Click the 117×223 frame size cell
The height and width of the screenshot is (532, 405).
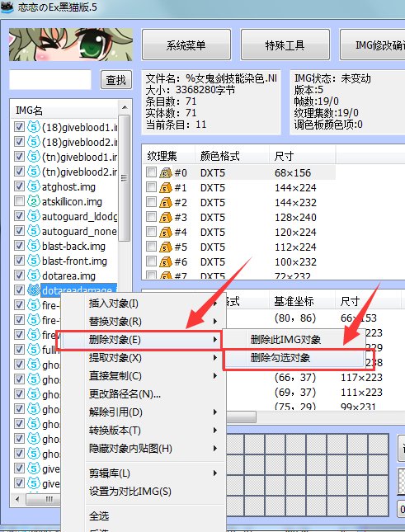361,377
